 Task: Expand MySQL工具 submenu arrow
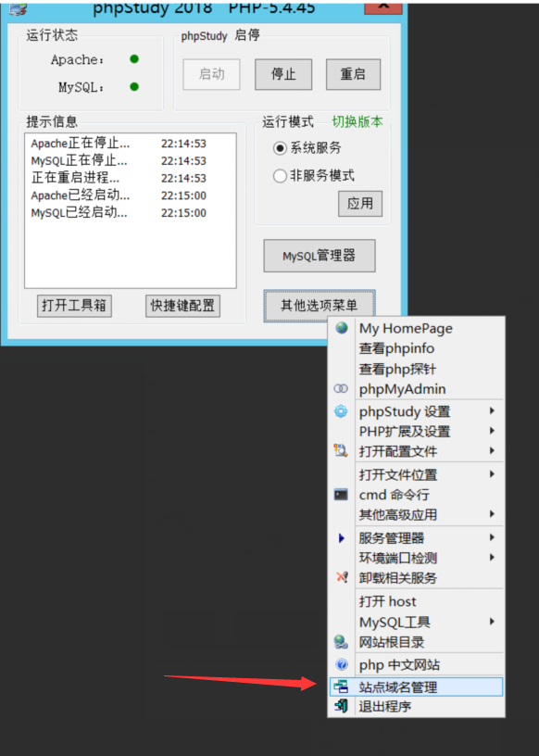pos(492,622)
